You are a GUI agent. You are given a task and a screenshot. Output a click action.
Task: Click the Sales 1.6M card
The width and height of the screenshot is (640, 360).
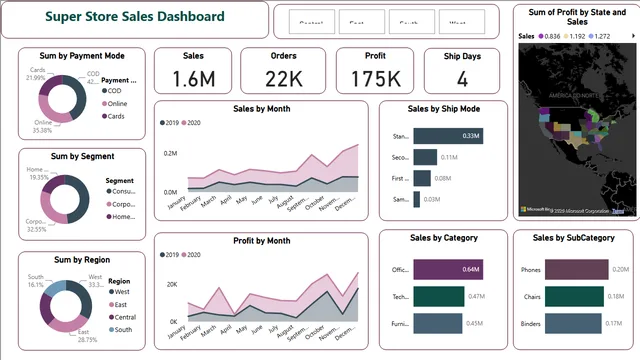(x=193, y=71)
